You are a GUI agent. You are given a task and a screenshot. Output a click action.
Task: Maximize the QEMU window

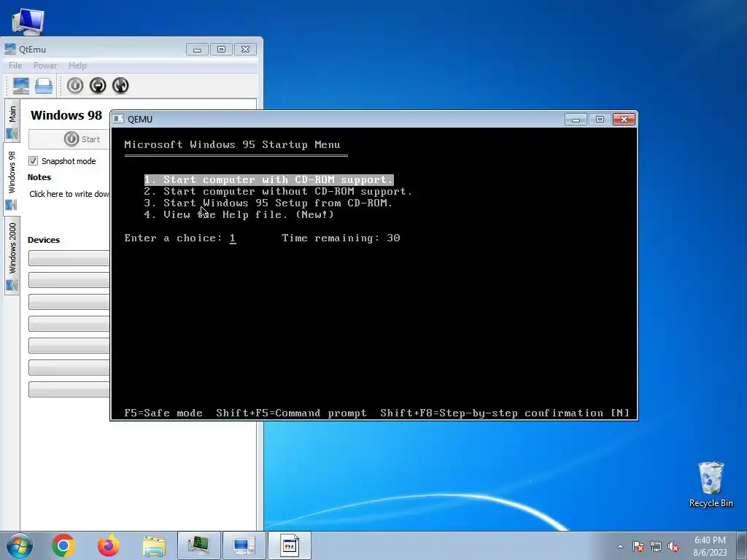coord(600,119)
